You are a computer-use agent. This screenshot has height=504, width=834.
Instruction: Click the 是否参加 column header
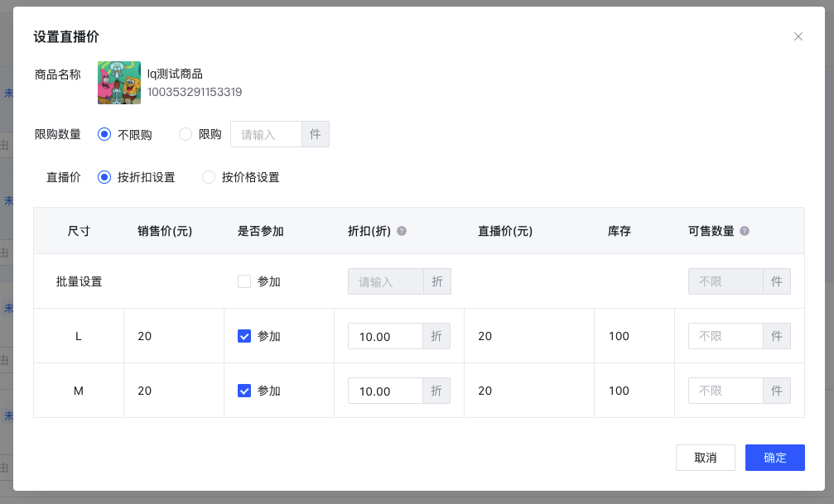[261, 231]
